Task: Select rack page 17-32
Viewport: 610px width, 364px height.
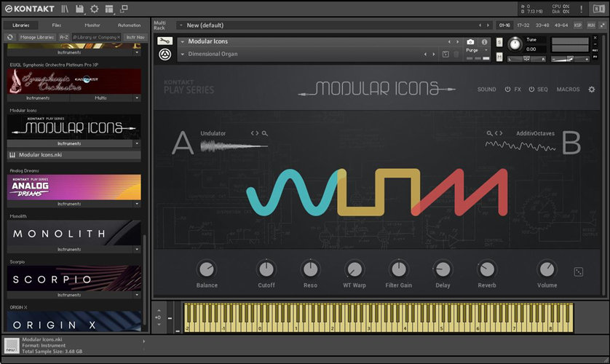Action: tap(523, 25)
